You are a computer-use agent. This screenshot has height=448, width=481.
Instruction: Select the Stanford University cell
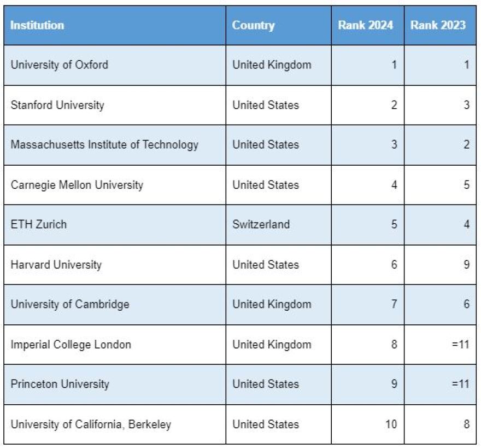pos(57,105)
